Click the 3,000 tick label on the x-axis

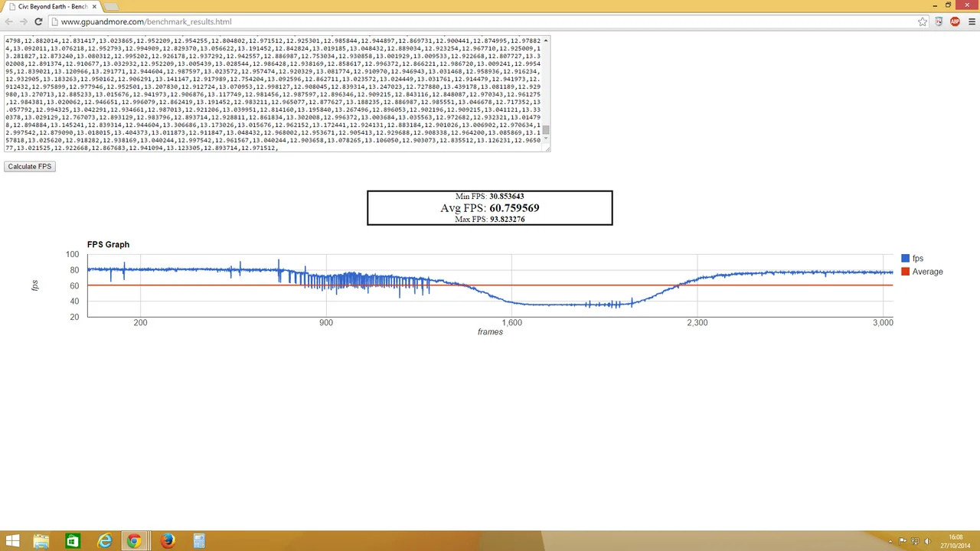tap(883, 323)
